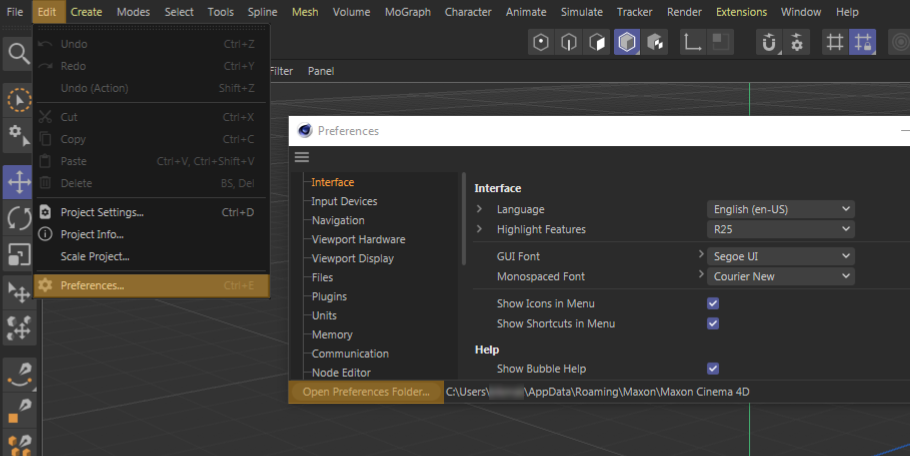Open the Create menu
This screenshot has height=456, width=910.
(x=86, y=12)
